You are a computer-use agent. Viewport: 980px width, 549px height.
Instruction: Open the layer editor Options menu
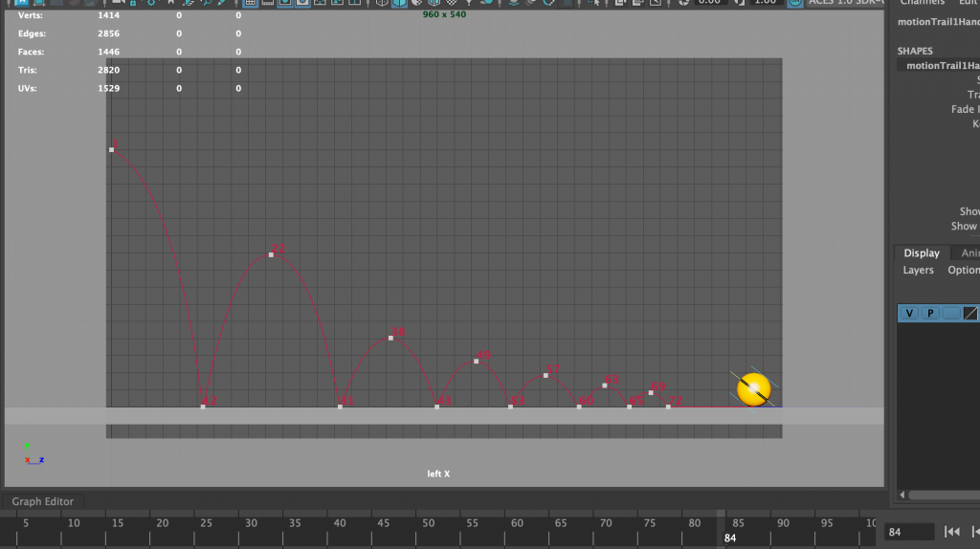963,270
